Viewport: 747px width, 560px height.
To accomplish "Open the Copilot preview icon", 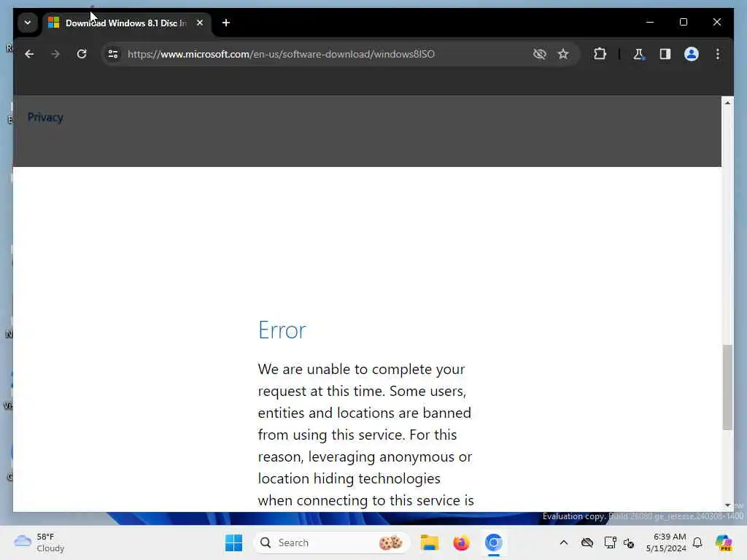I will pos(724,542).
